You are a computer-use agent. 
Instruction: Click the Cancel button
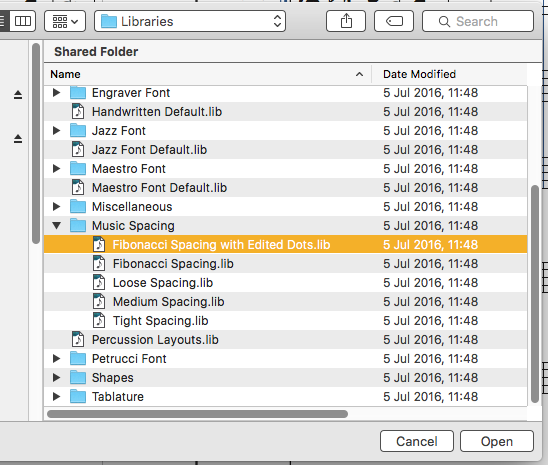click(x=417, y=441)
